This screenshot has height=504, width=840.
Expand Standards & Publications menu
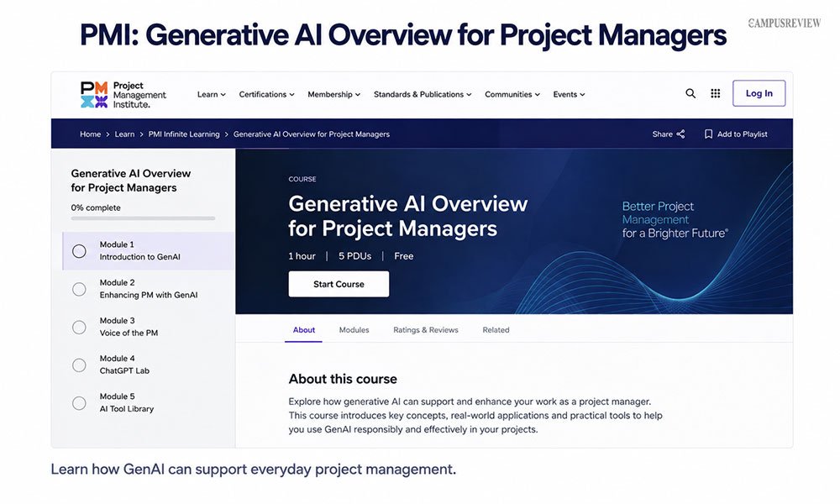click(x=423, y=94)
